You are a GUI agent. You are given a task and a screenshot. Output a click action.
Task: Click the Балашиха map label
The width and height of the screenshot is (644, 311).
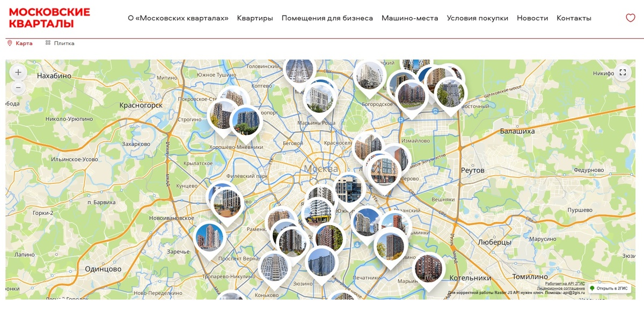coord(518,131)
